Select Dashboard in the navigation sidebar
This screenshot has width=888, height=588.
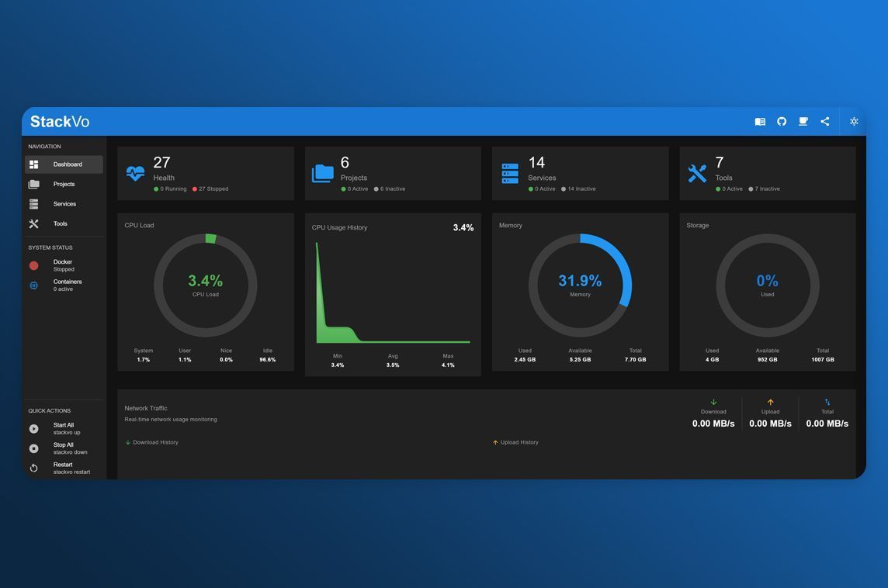coord(64,164)
